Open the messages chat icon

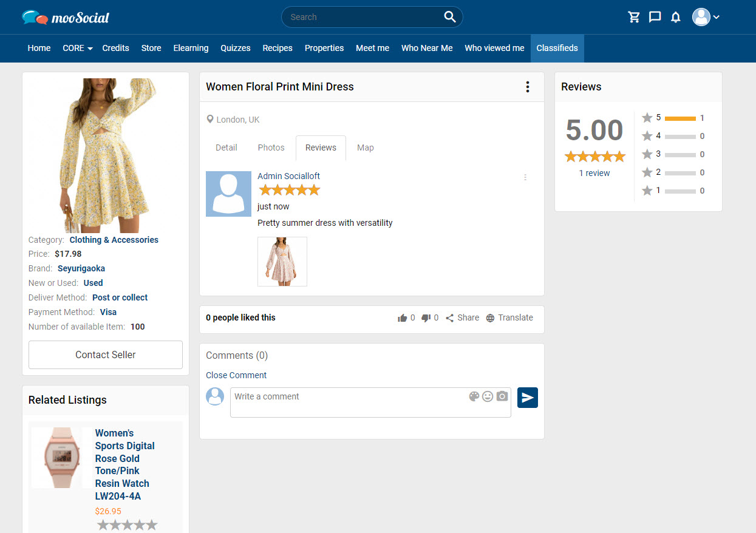[655, 17]
